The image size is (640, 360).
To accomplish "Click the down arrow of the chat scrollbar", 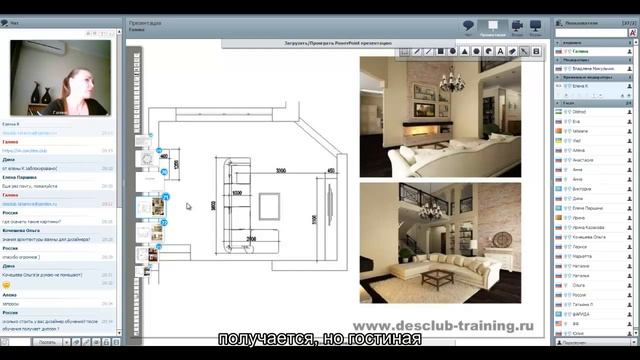I will click(x=119, y=333).
